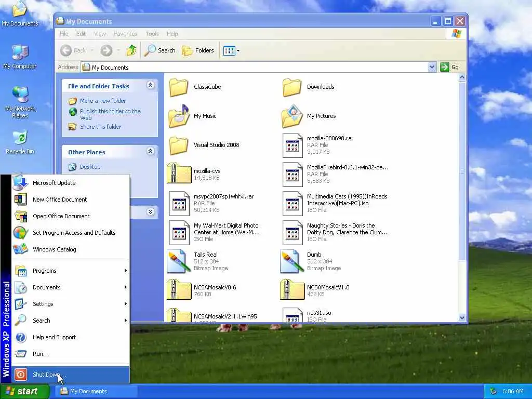Choose New Office Document

[x=71, y=199]
